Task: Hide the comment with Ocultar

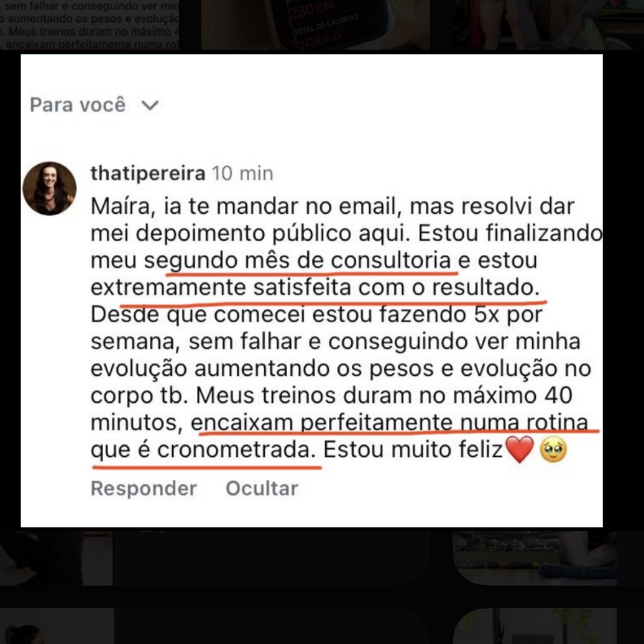Action: (x=262, y=489)
